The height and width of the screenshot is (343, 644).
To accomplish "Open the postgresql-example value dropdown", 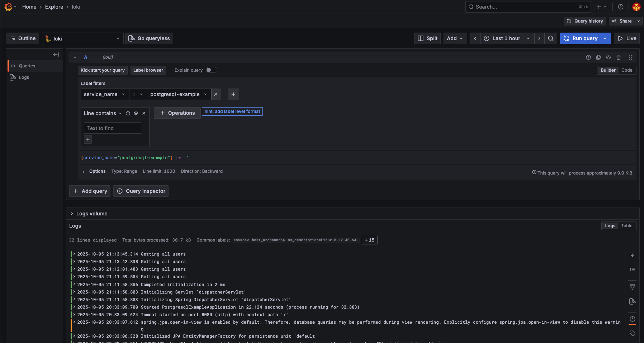I will pos(177,94).
